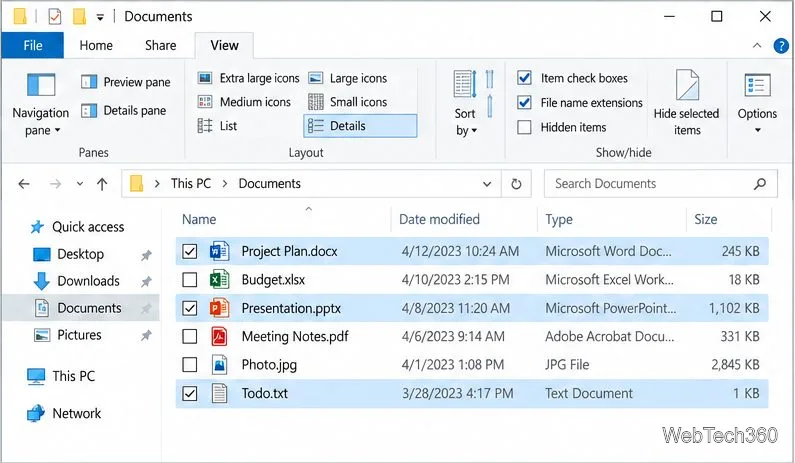Image resolution: width=795 pixels, height=463 pixels.
Task: Open the recent locations dropdown arrow
Action: [x=80, y=184]
